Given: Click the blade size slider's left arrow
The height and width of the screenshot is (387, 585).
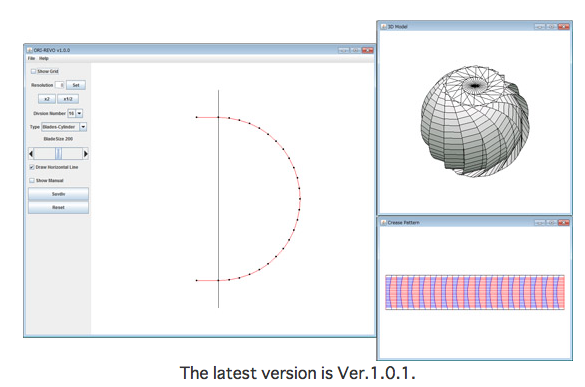Looking at the screenshot, I should [x=31, y=154].
